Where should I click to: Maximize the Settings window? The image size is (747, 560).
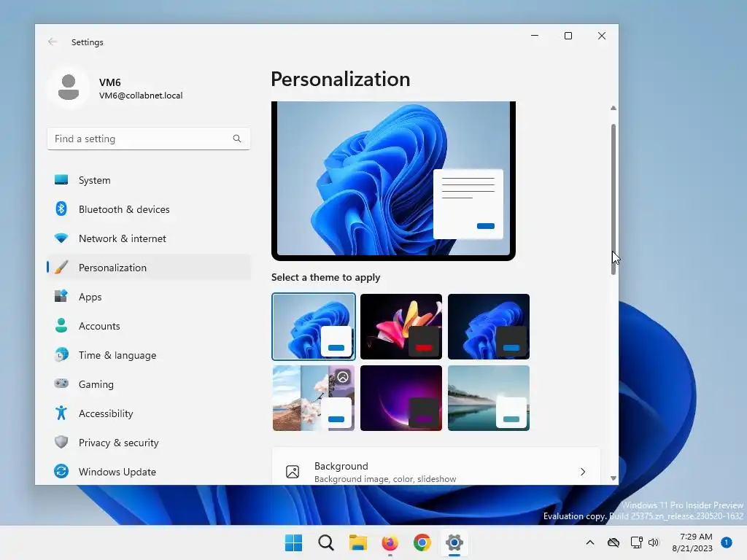tap(568, 36)
